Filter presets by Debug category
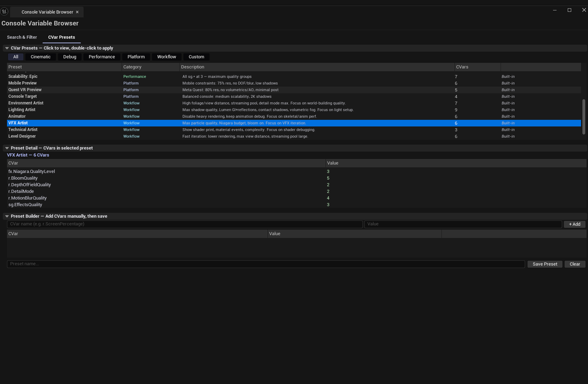The height and width of the screenshot is (384, 588). click(x=70, y=57)
